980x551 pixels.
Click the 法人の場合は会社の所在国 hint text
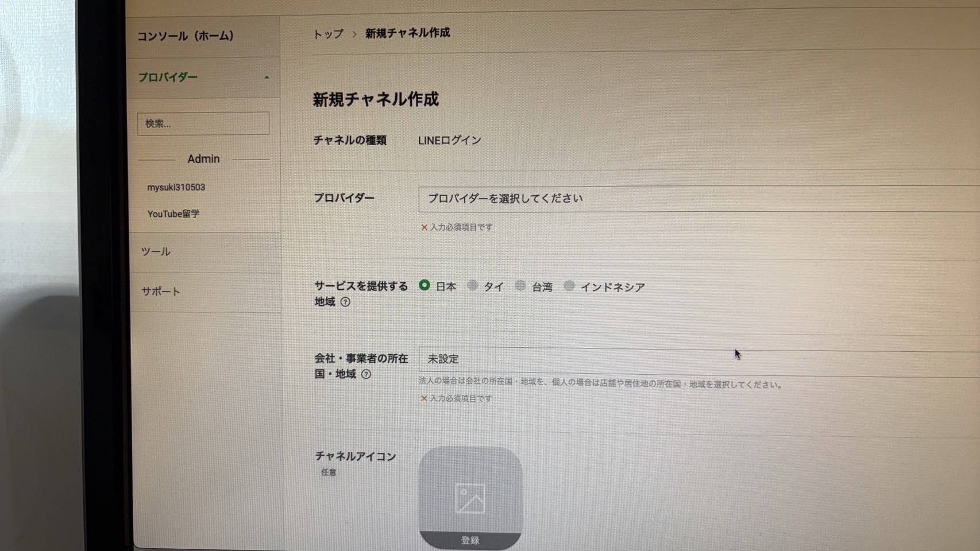(x=601, y=383)
